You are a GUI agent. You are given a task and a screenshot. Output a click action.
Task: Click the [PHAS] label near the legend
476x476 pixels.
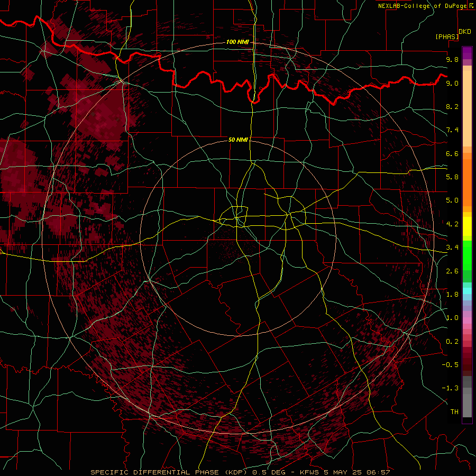[447, 36]
